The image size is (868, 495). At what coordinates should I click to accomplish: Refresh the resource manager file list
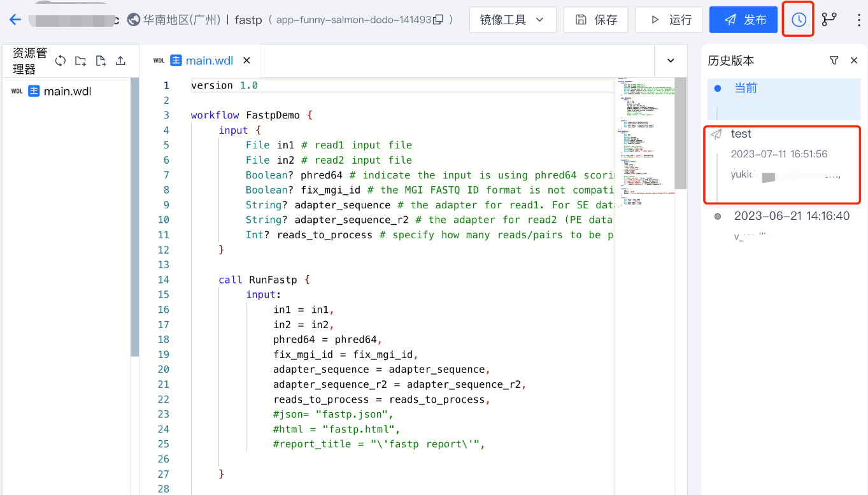coord(60,61)
